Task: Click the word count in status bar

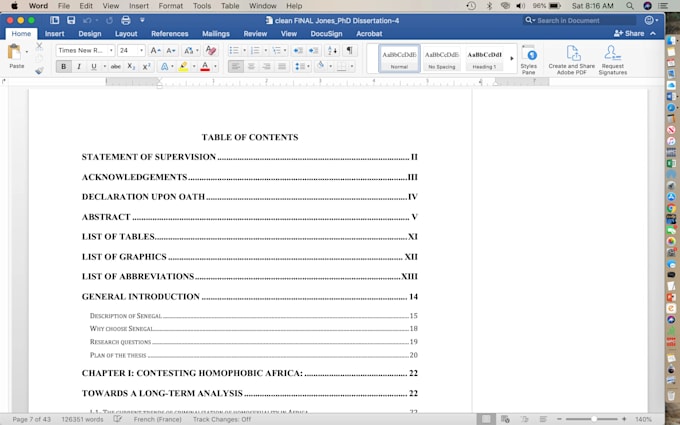Action: (82, 419)
